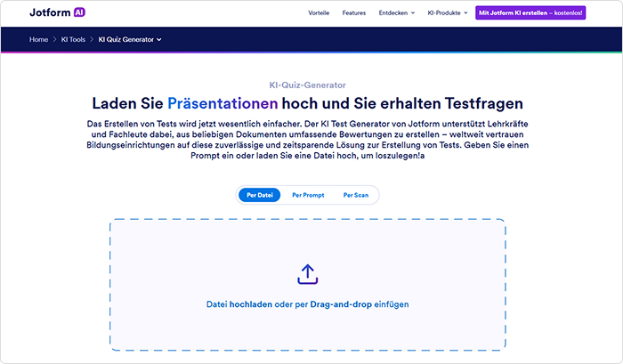Viewport: 623px width, 364px height.
Task: Expand KI Quiz Generator breadcrumb dropdown
Action: click(130, 39)
